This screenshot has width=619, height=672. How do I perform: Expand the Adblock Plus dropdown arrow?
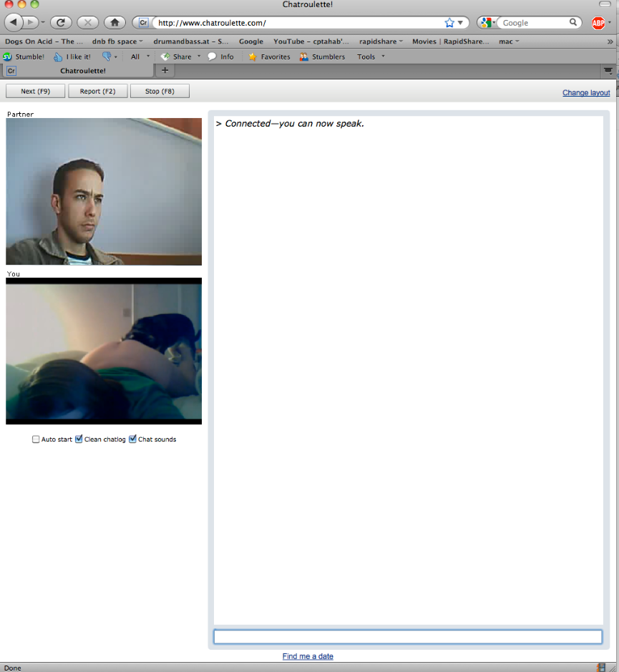(x=610, y=23)
